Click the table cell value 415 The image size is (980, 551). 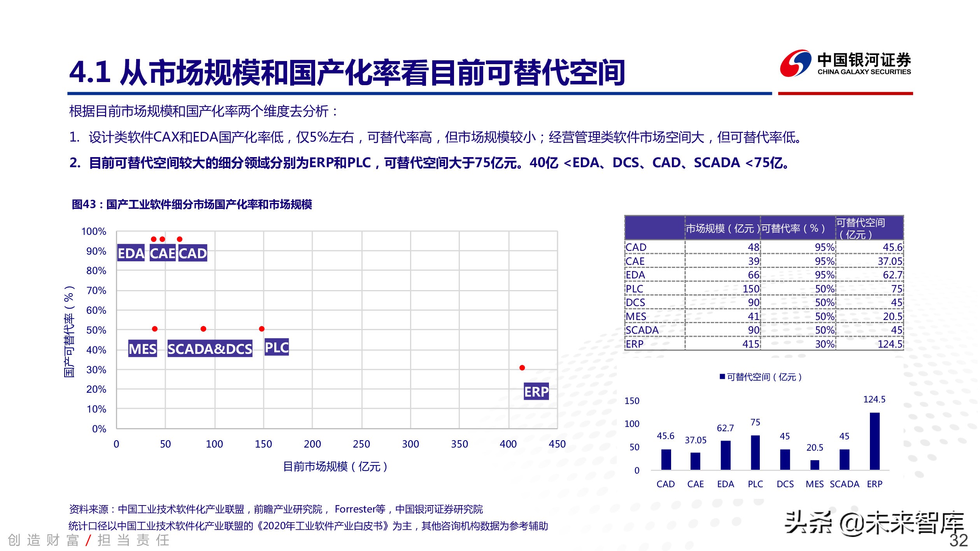click(751, 344)
